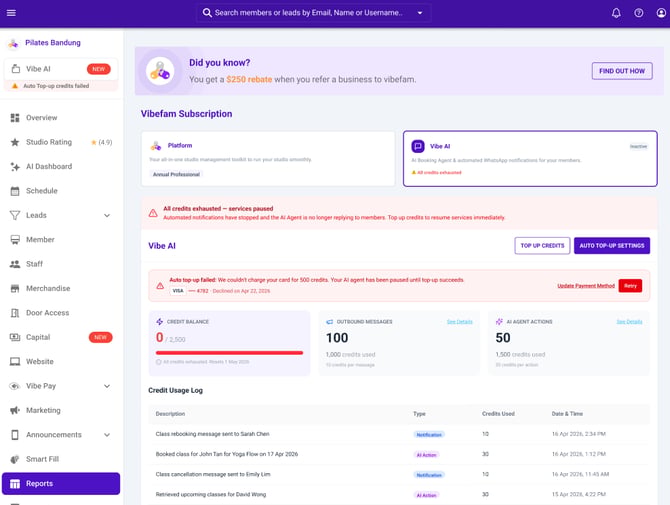Select the Vibe AI subscription card

(530, 159)
